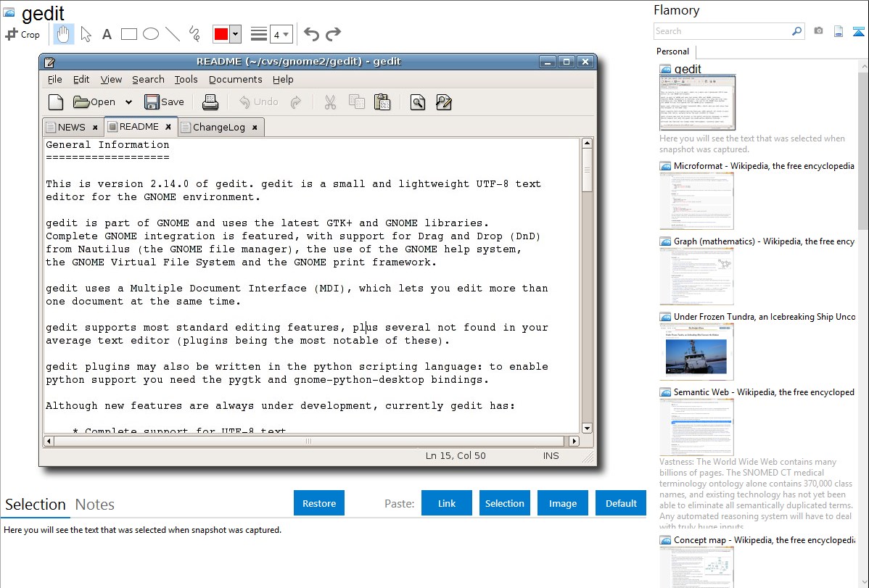Screen dimensions: 869x588
Task: Close the README tab
Action: [168, 127]
